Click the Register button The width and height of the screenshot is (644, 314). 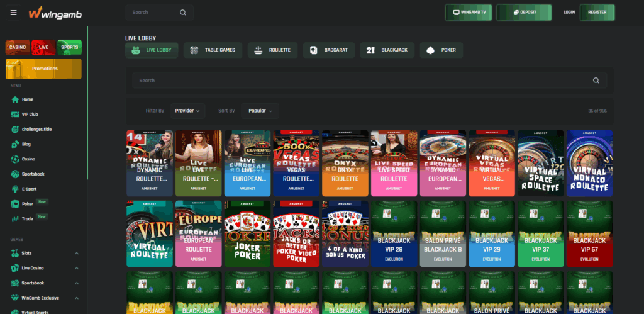(x=597, y=13)
